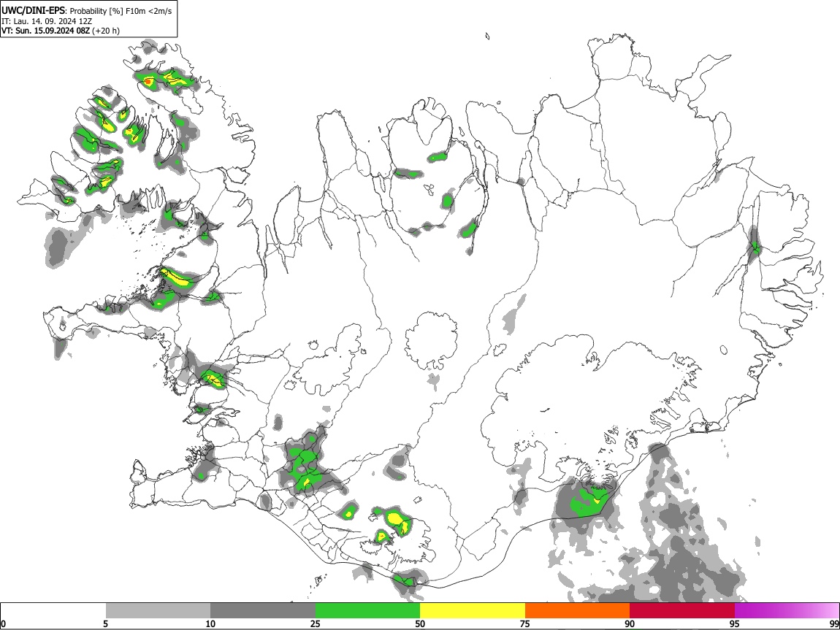Click the legend value 25
Image resolution: width=840 pixels, height=630 pixels.
315,624
